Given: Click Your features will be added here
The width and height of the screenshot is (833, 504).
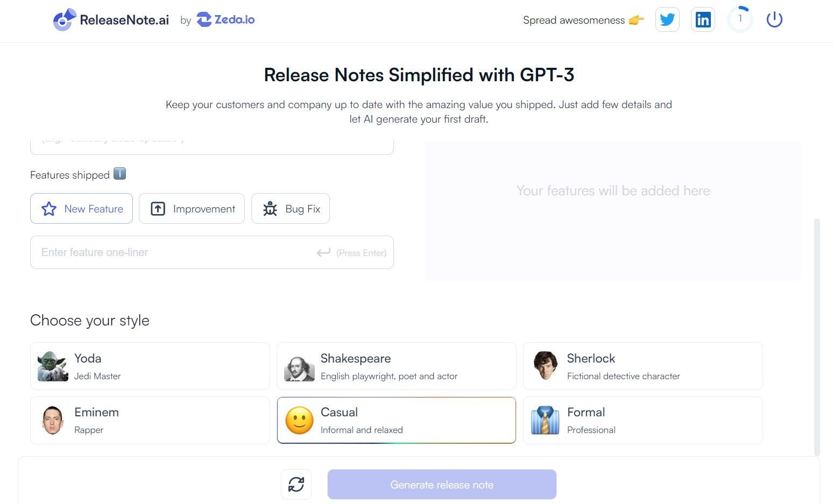Looking at the screenshot, I should (x=613, y=191).
